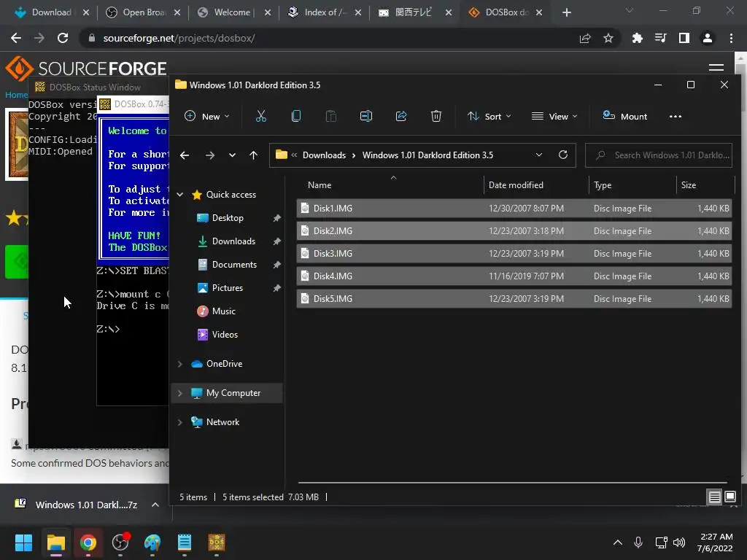Viewport: 747px width, 560px height.
Task: Collapse the Quick access tree node
Action: pyautogui.click(x=180, y=194)
